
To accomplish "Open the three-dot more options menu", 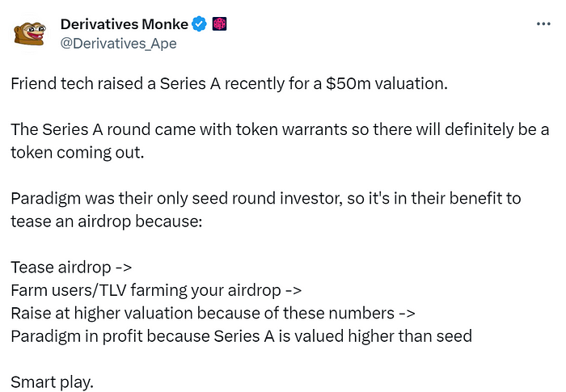I will click(543, 24).
